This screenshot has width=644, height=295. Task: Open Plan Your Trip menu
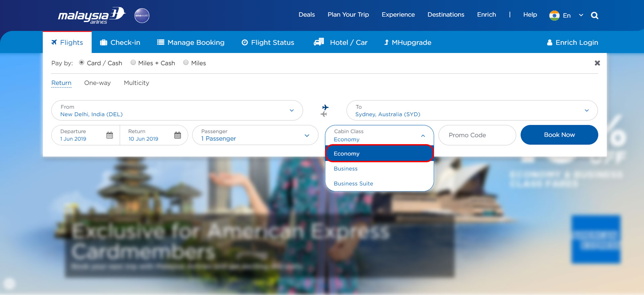pyautogui.click(x=348, y=14)
